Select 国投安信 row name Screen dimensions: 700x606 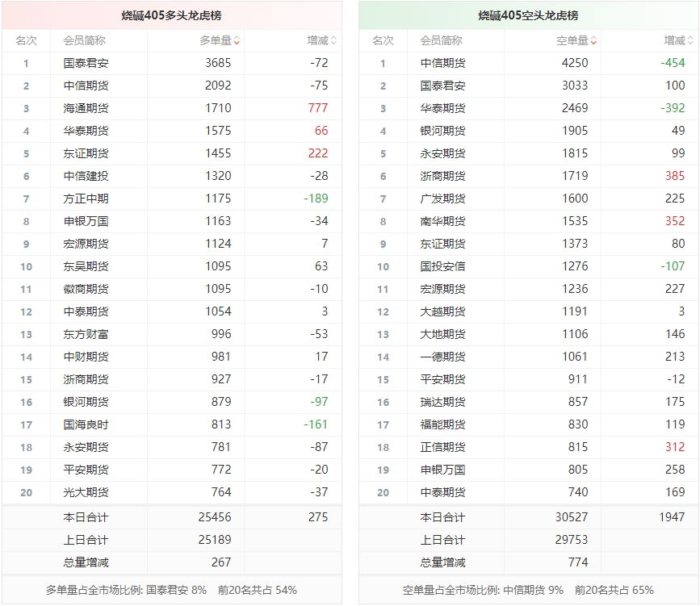tap(442, 267)
